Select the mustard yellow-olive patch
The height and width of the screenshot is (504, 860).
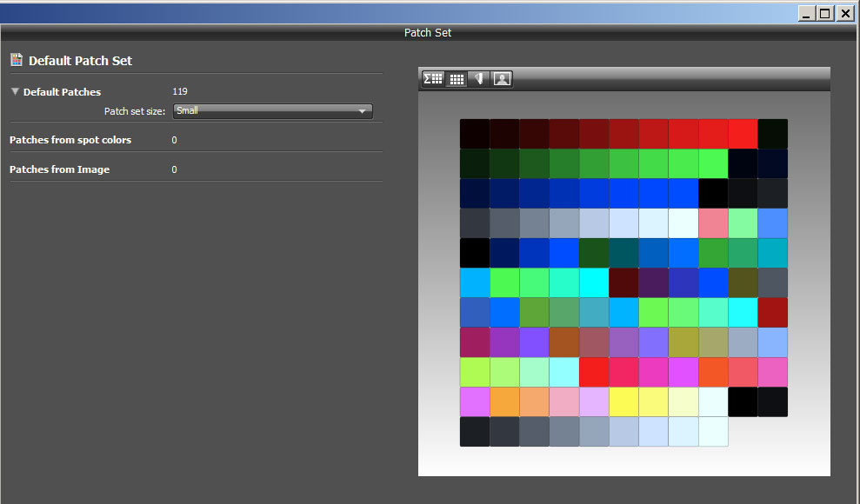(684, 342)
